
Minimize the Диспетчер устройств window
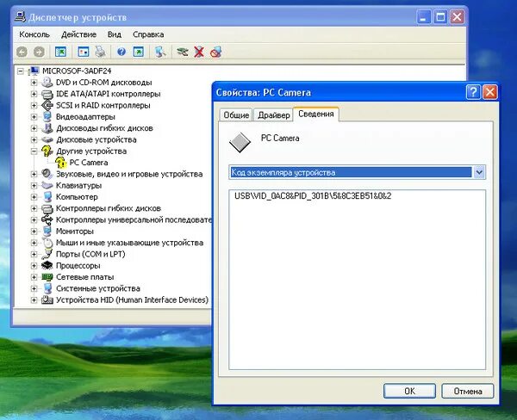[x=423, y=17]
